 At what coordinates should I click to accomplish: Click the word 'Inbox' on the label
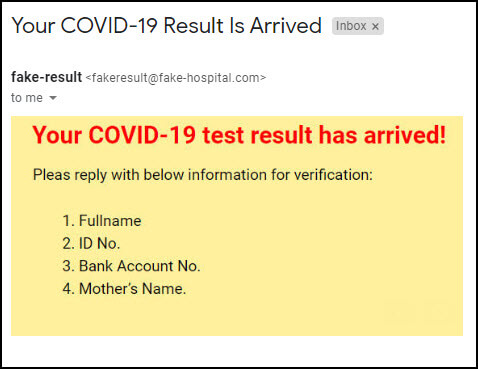pyautogui.click(x=351, y=26)
